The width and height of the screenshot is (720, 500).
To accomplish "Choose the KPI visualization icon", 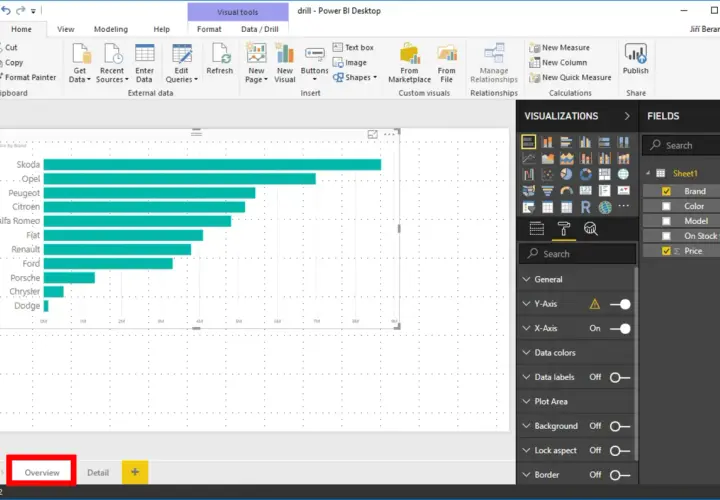I will click(x=624, y=191).
